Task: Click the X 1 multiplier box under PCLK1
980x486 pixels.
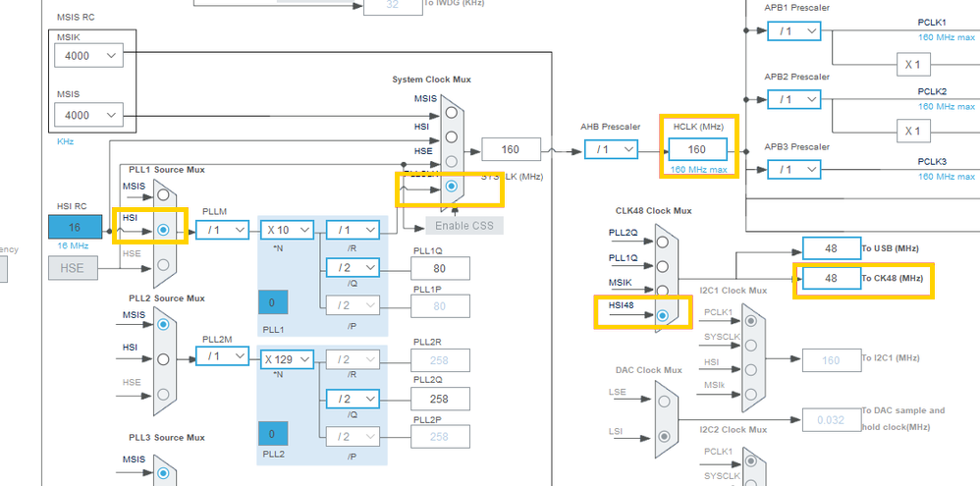Action: 913,65
